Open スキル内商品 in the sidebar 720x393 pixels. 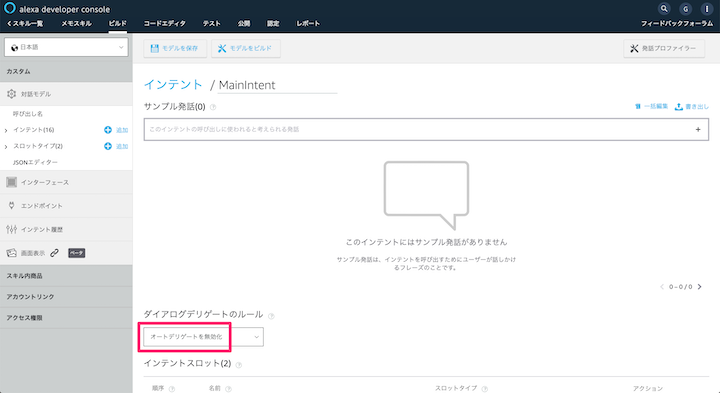point(66,276)
